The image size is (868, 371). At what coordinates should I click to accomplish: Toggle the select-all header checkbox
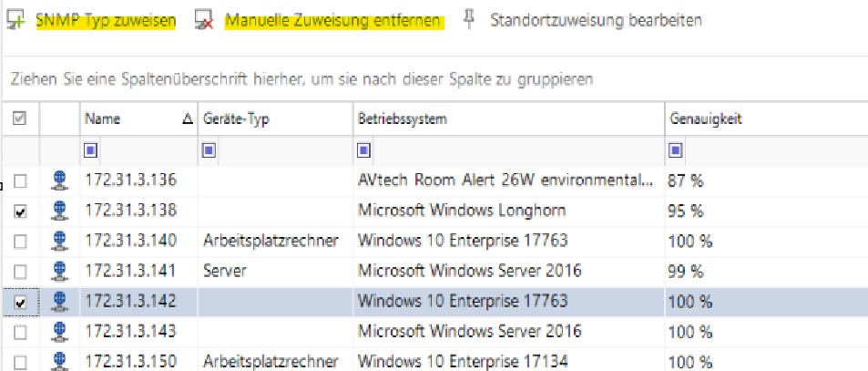click(x=20, y=119)
